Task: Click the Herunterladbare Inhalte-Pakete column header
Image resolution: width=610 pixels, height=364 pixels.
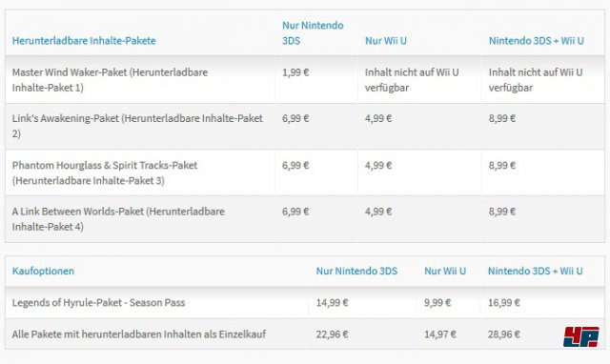Action: pos(84,41)
